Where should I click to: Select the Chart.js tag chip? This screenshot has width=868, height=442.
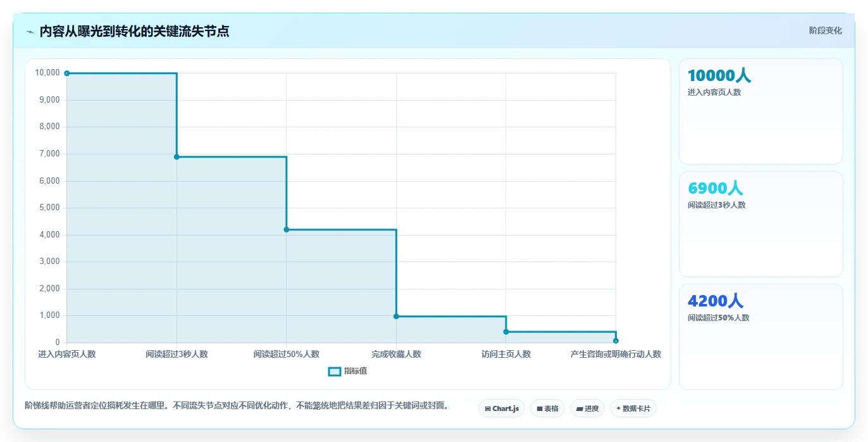(502, 408)
